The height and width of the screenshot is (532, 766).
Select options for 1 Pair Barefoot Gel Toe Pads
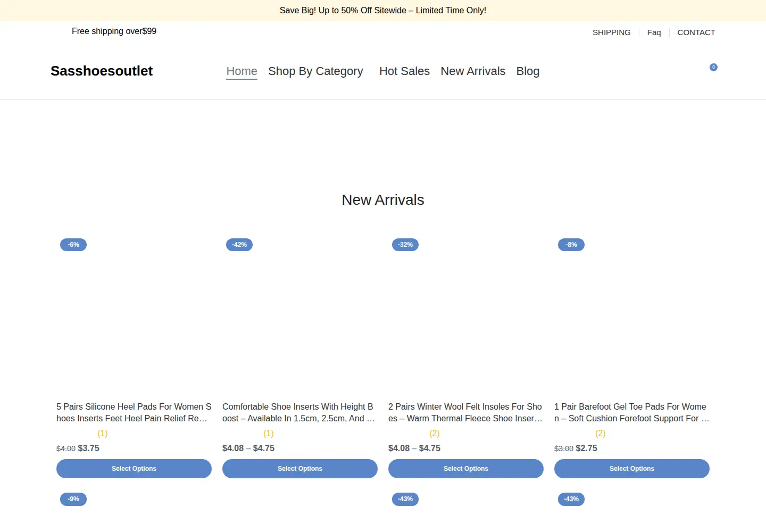(632, 469)
